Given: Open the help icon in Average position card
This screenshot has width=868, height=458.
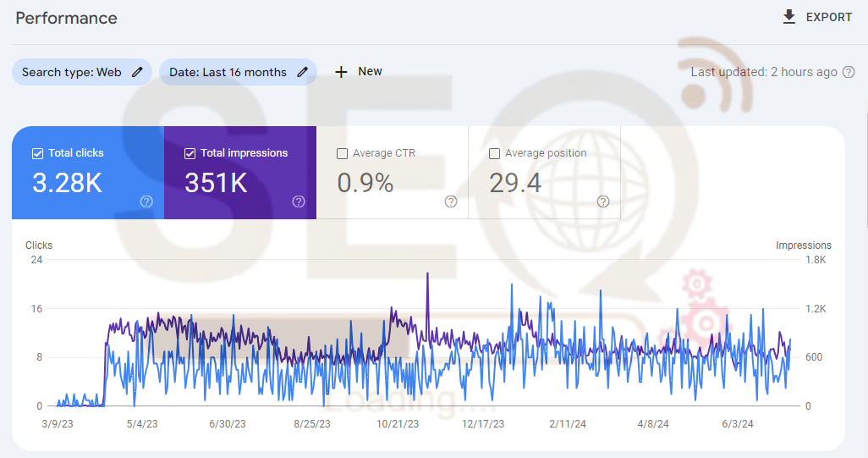Looking at the screenshot, I should [603, 201].
